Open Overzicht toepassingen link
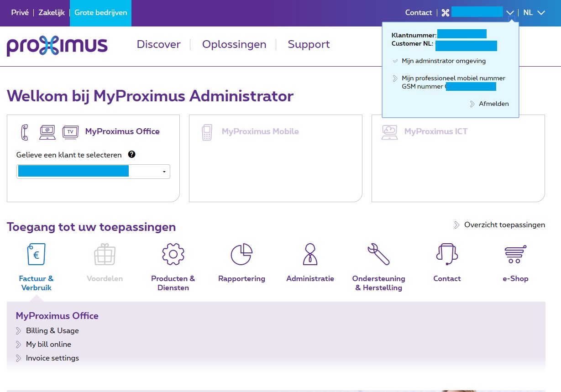This screenshot has height=392, width=561. [504, 225]
